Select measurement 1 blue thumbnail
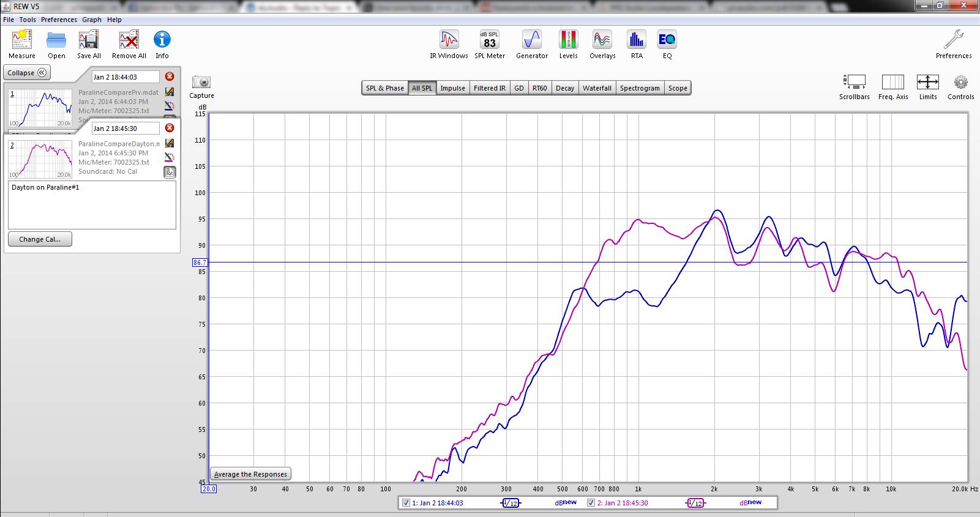 click(x=40, y=108)
